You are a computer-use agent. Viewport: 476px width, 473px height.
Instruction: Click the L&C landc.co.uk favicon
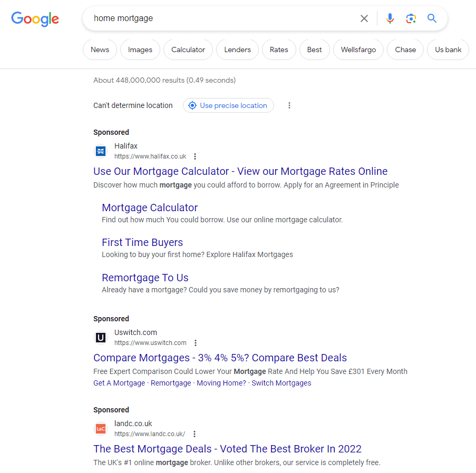(101, 429)
